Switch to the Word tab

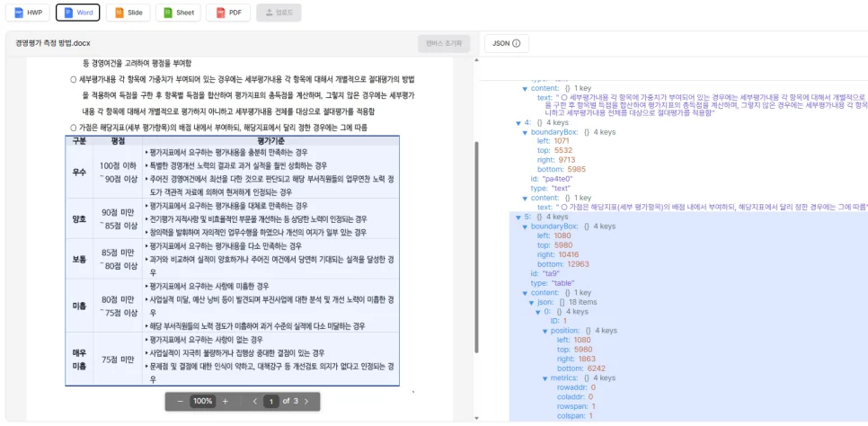[77, 13]
